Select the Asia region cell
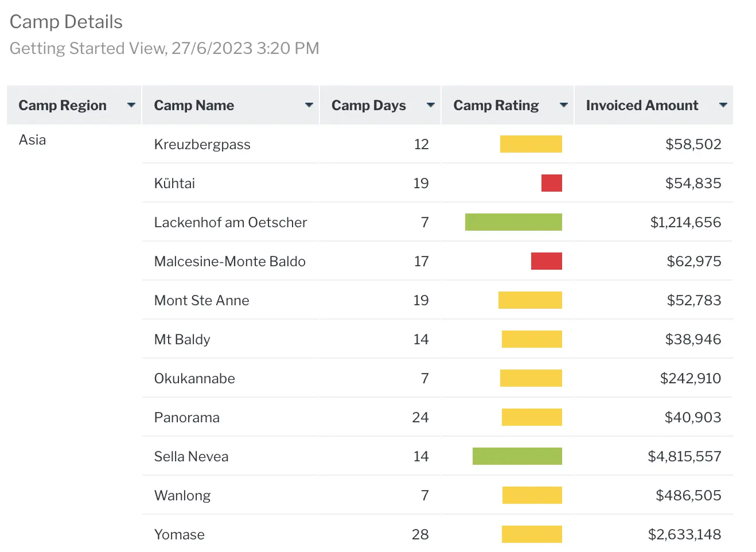756x552 pixels. [x=32, y=140]
